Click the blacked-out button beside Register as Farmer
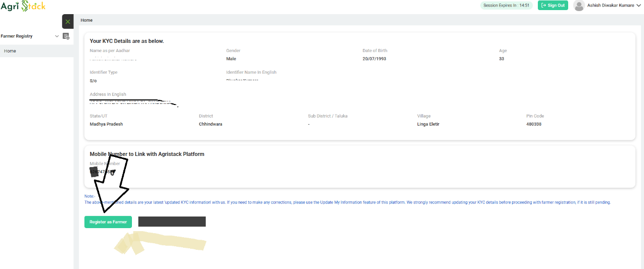 coord(172,222)
